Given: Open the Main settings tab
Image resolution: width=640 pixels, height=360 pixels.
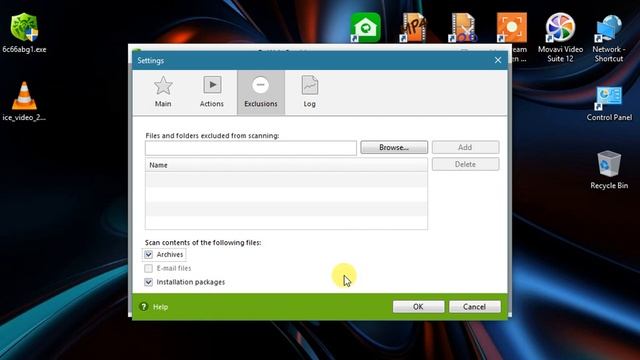Looking at the screenshot, I should [x=163, y=92].
